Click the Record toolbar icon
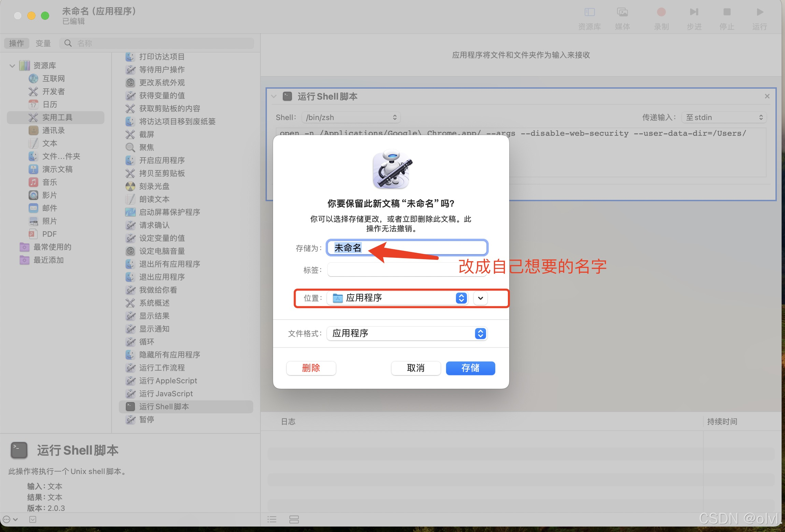785x532 pixels. (x=661, y=13)
